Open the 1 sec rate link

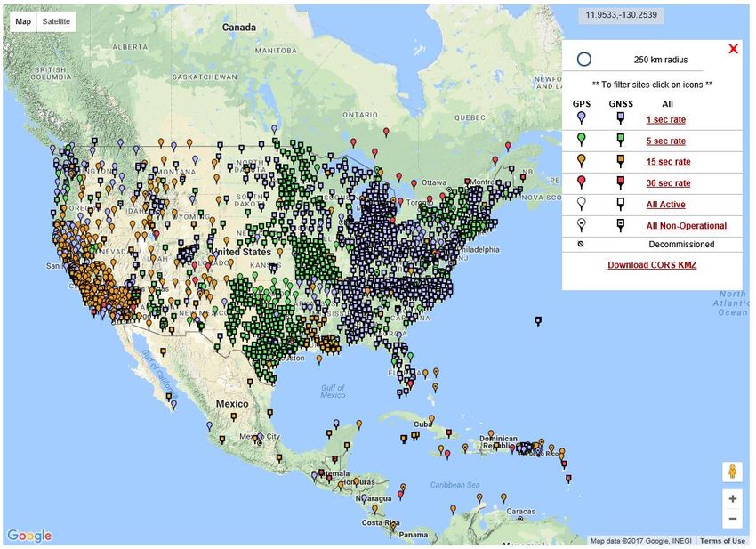coord(666,119)
